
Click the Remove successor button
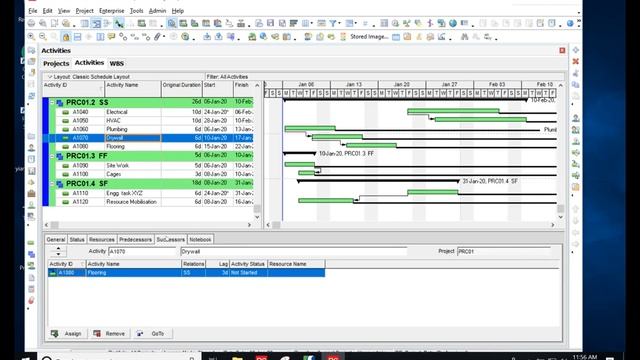tap(109, 334)
